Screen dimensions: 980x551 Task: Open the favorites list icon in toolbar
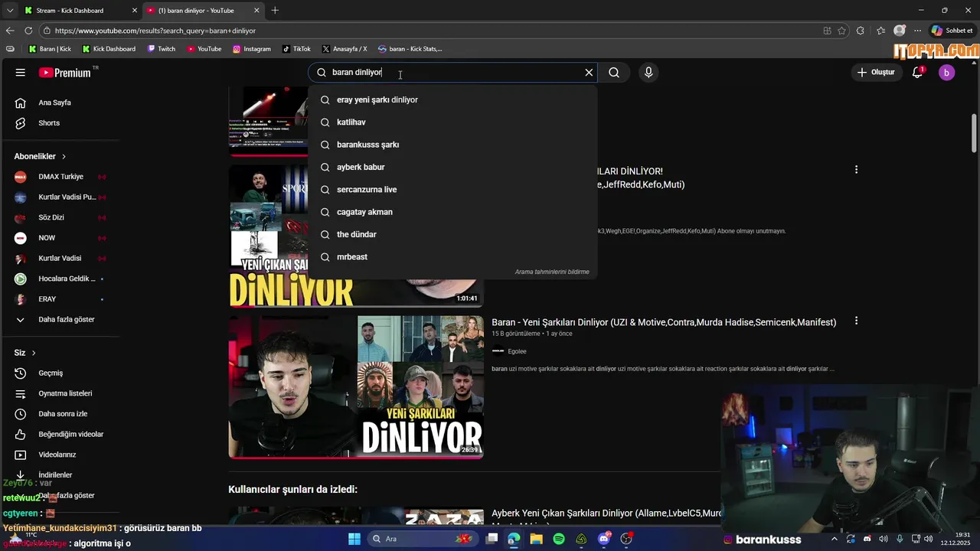point(880,31)
